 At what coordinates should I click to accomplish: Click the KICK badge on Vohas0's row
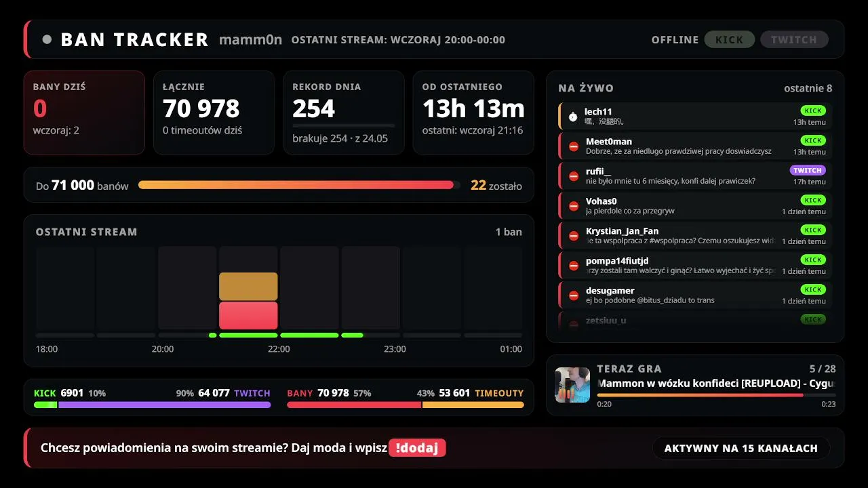[x=813, y=200]
